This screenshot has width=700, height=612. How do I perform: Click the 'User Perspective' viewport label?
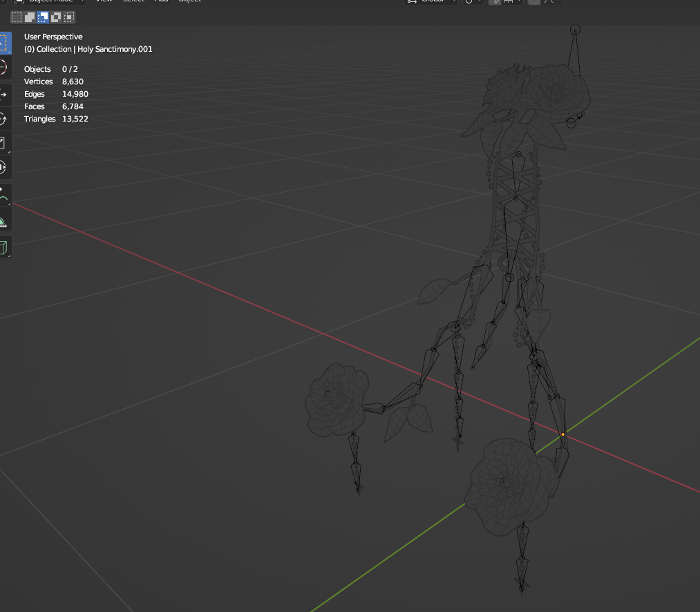tap(53, 37)
